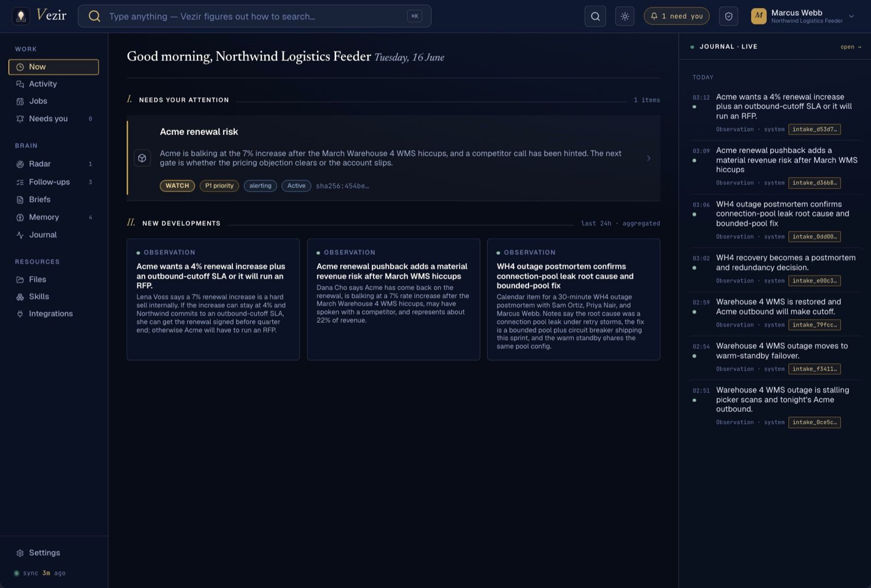This screenshot has width=871, height=588.
Task: Click the Files folder icon
Action: [x=20, y=279]
